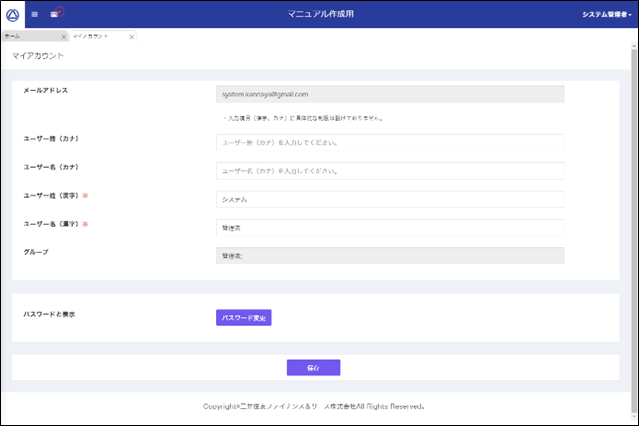Click the application logo icon

(13, 15)
